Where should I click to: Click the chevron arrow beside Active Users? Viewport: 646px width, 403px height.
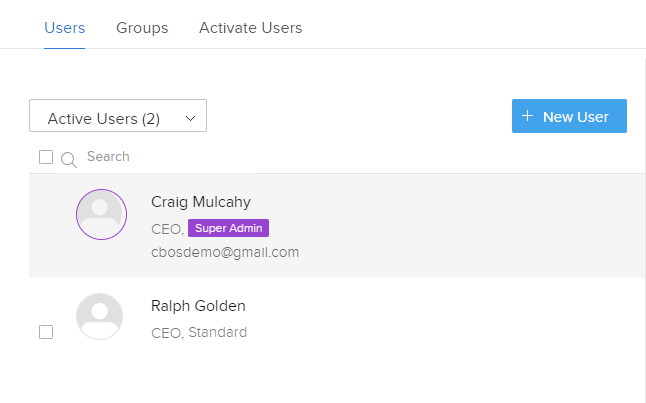click(x=190, y=119)
